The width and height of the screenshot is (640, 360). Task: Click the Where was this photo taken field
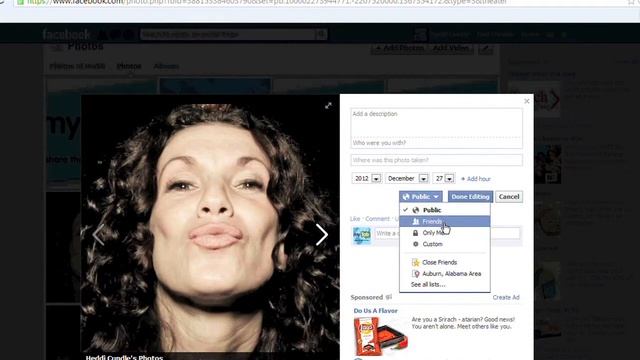tap(436, 160)
